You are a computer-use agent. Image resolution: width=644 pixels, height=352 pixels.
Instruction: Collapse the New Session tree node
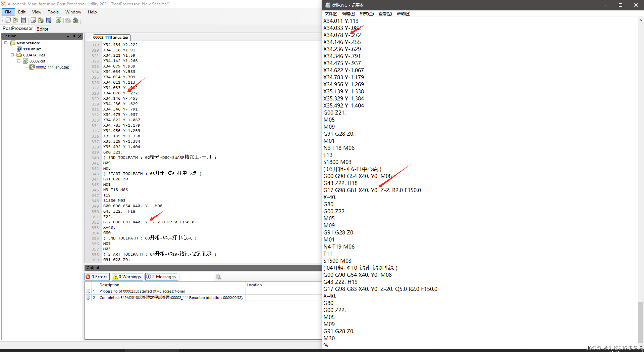coord(6,43)
